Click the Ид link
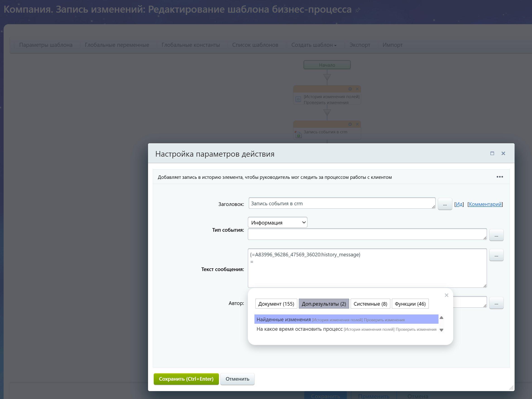 click(459, 204)
